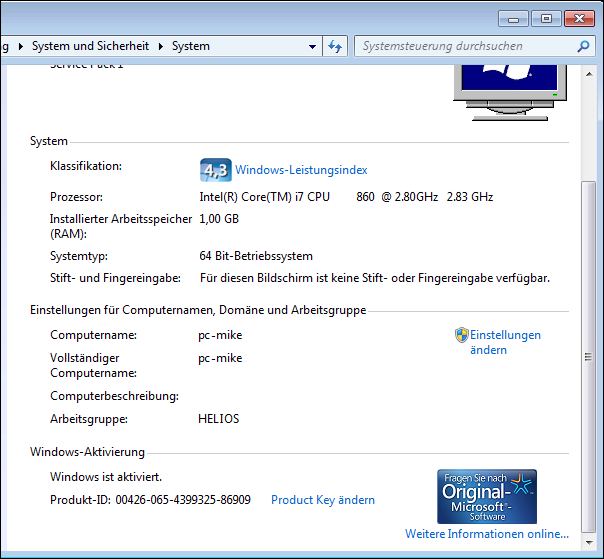
Task: Click the text 64 Bit-Betriebssystem
Action: click(256, 256)
